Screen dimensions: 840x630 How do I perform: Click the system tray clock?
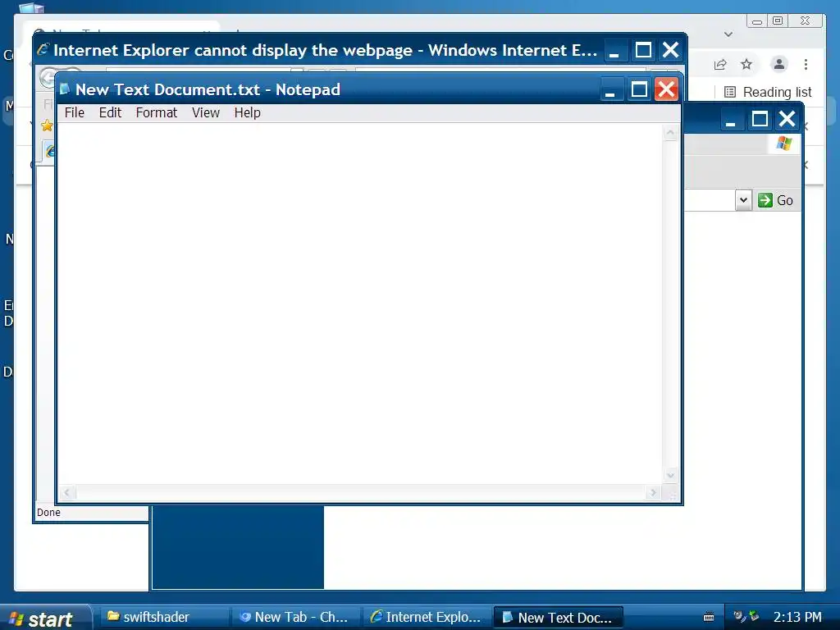tap(797, 617)
